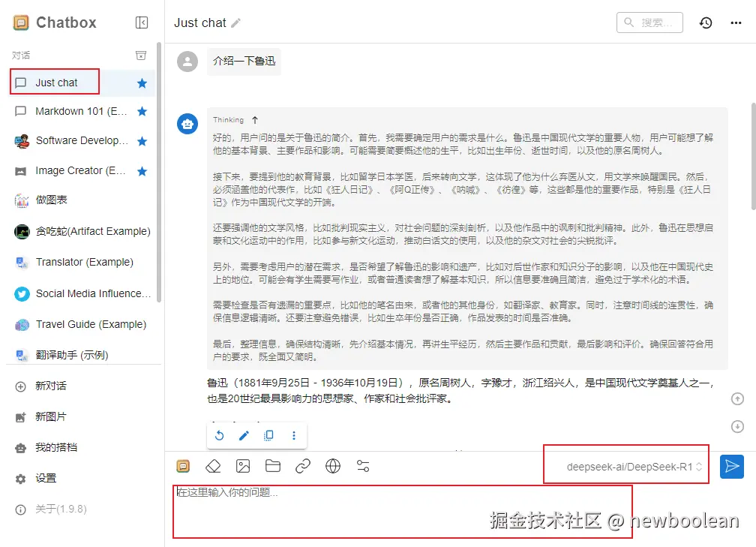Open the history clock icon in header

[x=706, y=23]
